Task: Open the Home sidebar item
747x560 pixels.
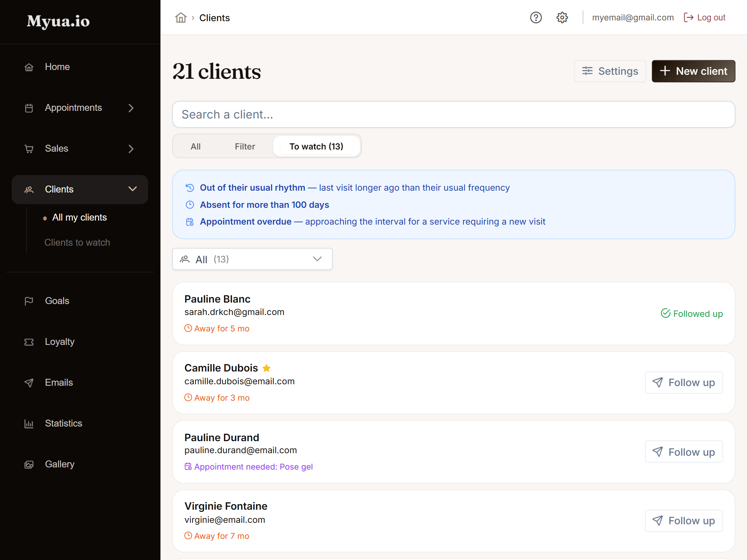Action: (x=80, y=67)
